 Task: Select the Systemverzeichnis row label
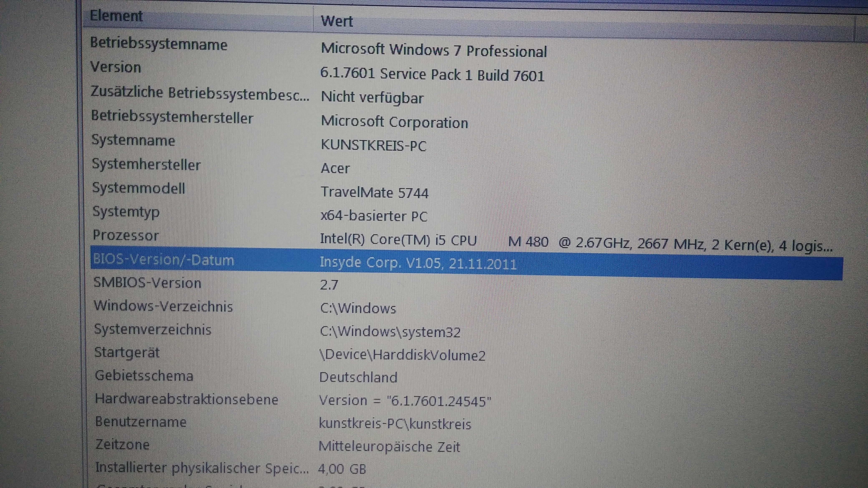click(x=153, y=329)
